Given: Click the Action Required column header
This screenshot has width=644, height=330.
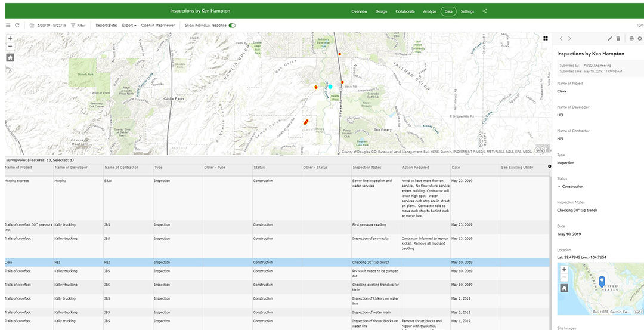Looking at the screenshot, I should pyautogui.click(x=426, y=168).
